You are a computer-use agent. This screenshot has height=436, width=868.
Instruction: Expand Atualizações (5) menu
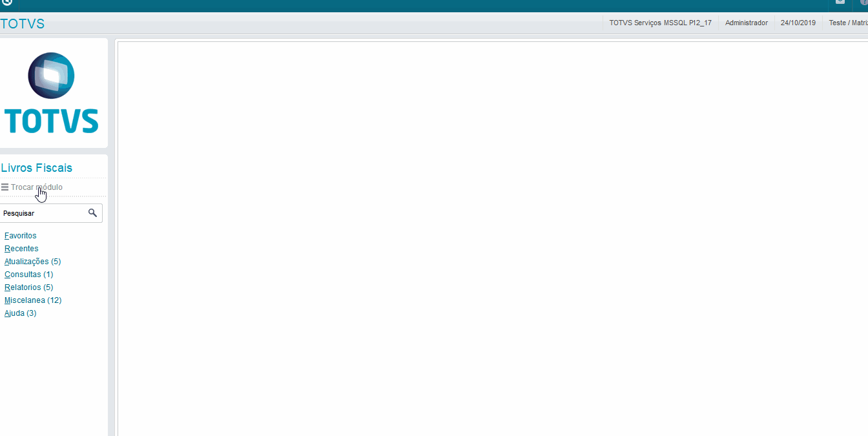[32, 262]
